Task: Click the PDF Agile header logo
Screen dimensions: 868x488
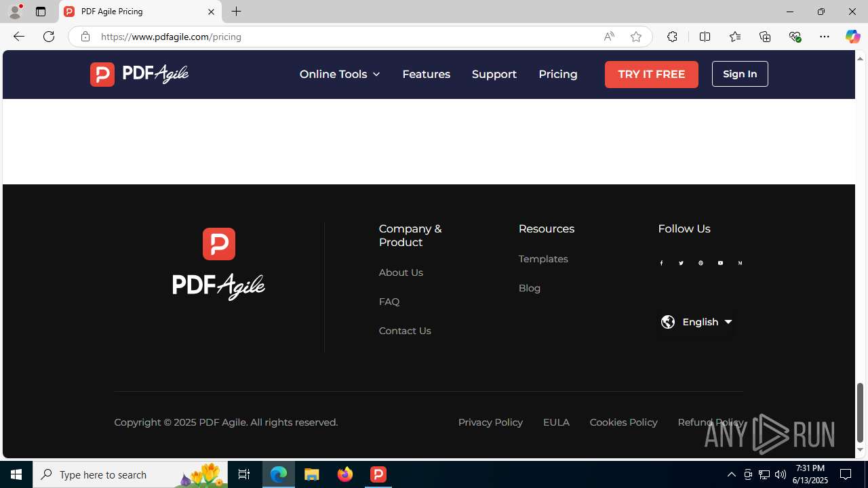Action: pos(139,74)
